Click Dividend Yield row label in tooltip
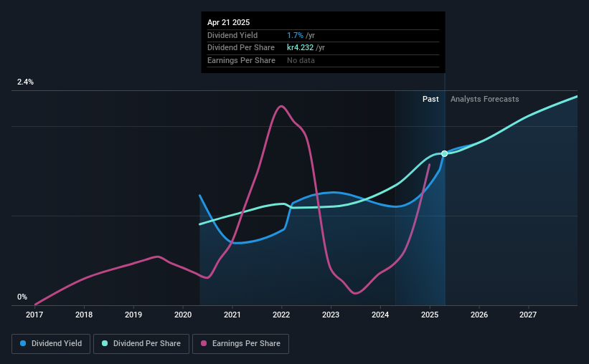The height and width of the screenshot is (364, 589). click(232, 35)
